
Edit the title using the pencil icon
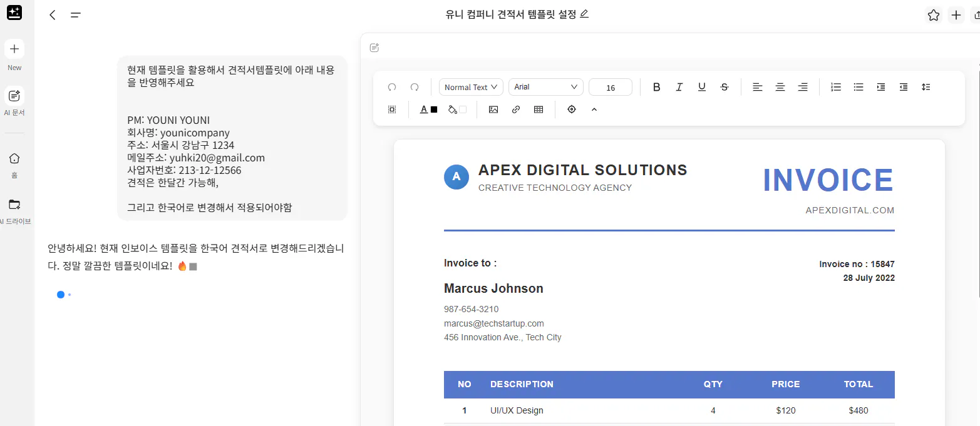(x=584, y=14)
